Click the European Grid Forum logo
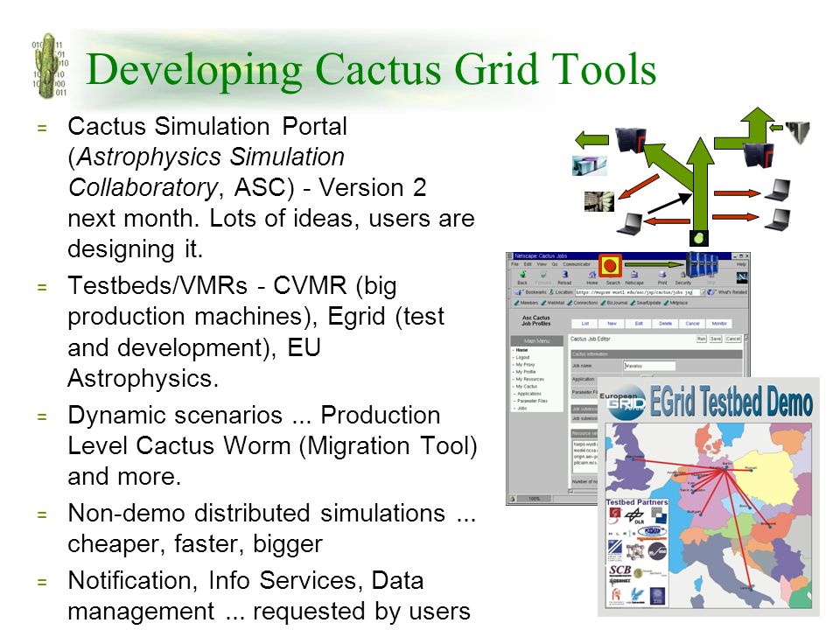The image size is (840, 630). tap(622, 402)
